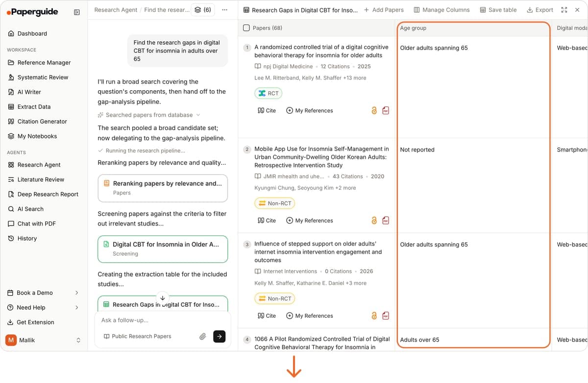Select all Papers (68) checkbox

246,28
